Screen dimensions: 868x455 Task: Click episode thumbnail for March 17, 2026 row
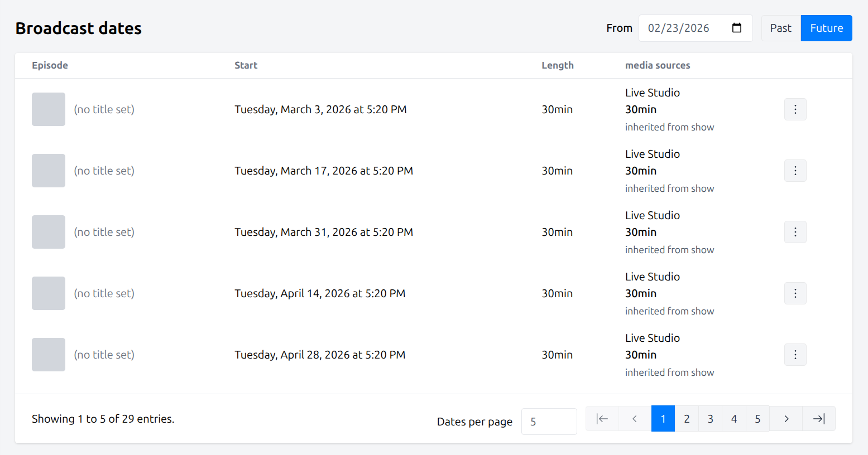49,171
